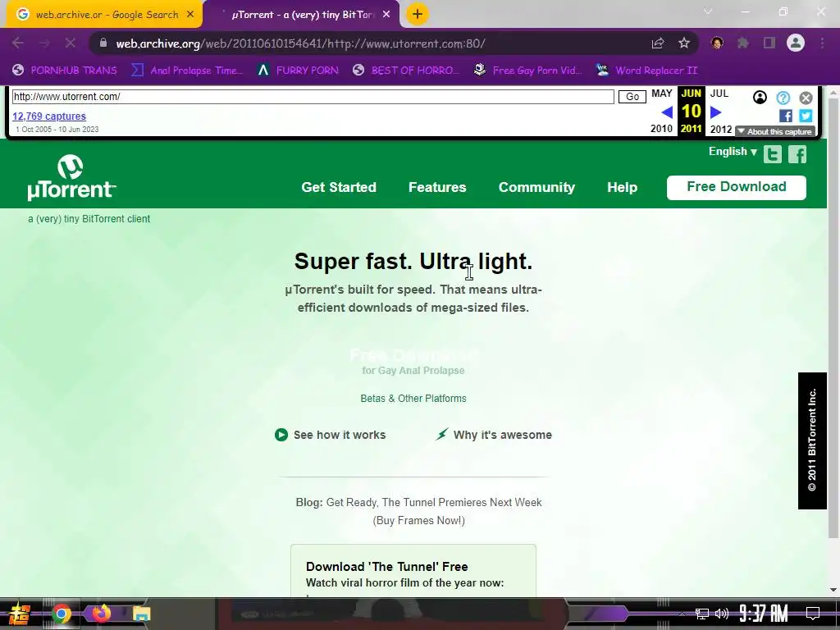Go to next capture with right arrow

click(x=715, y=112)
